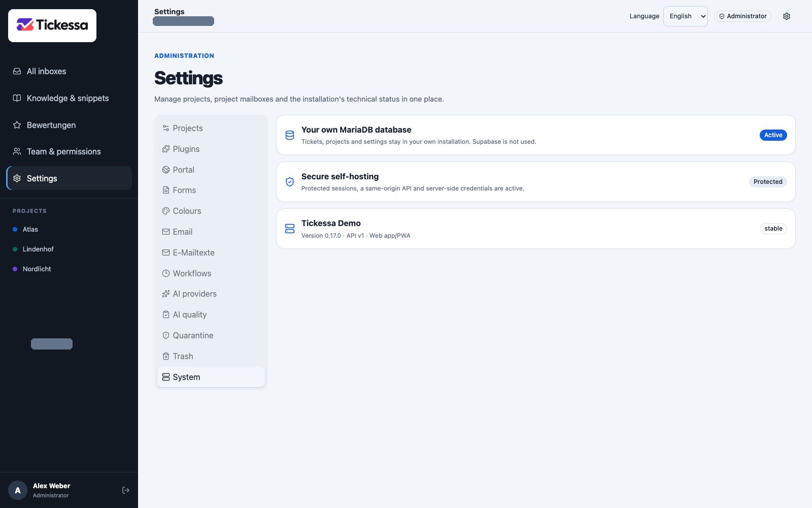Viewport: 812px width, 508px height.
Task: Click the Settings gear icon in sidebar
Action: tap(17, 178)
